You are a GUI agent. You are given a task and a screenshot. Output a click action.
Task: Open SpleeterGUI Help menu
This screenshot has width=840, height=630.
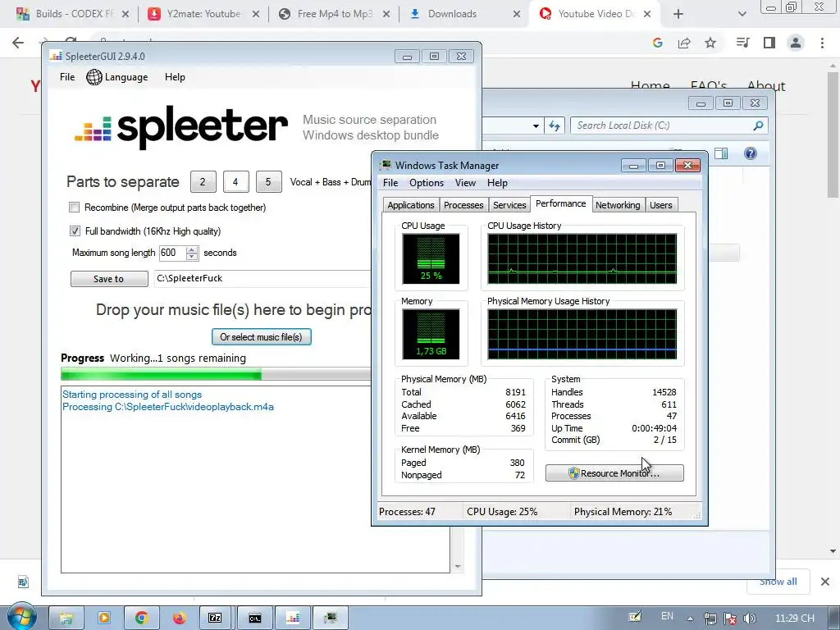coord(175,77)
